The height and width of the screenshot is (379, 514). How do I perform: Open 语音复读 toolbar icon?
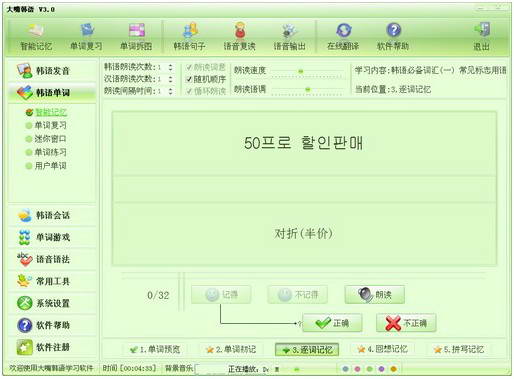tap(239, 37)
